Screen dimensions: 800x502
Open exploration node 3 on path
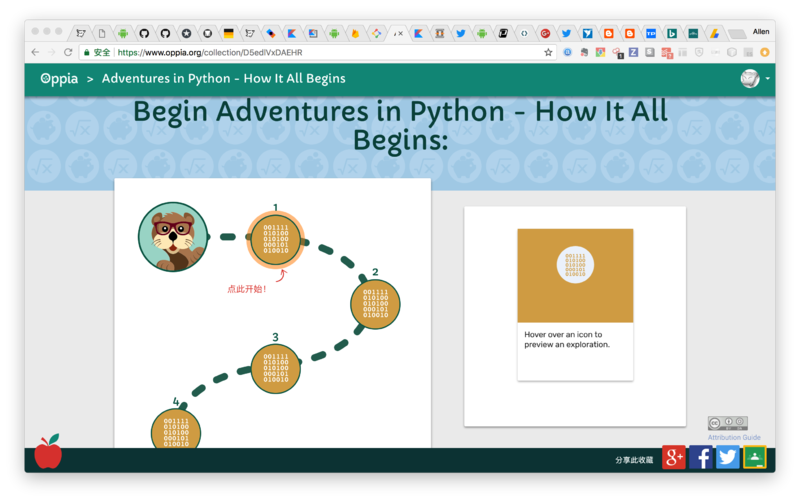pos(275,369)
